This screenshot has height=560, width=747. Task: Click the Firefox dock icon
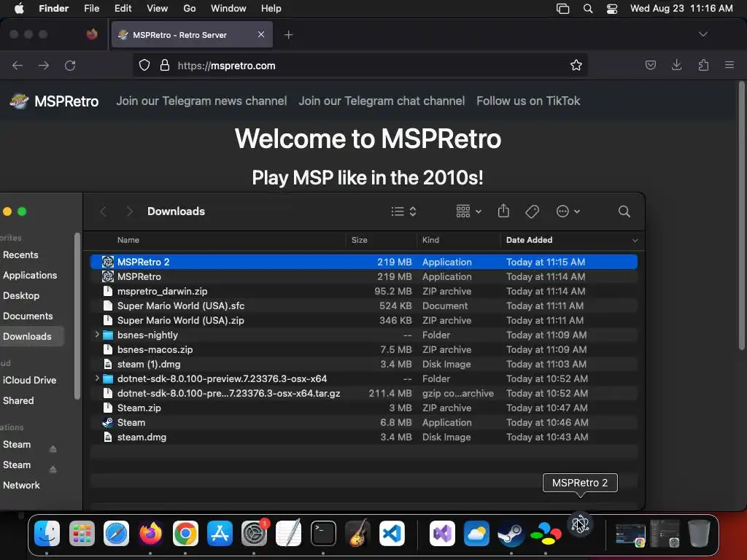150,533
